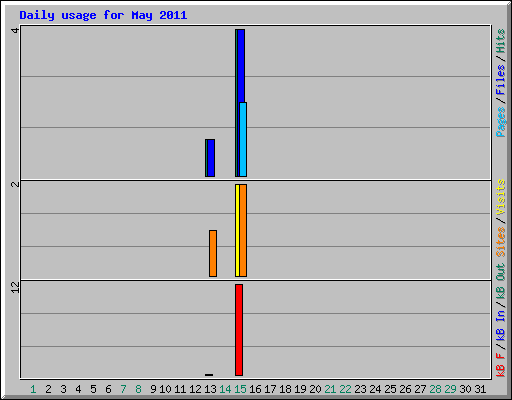Click the Pages legend label
512x400 pixels.
501,122
